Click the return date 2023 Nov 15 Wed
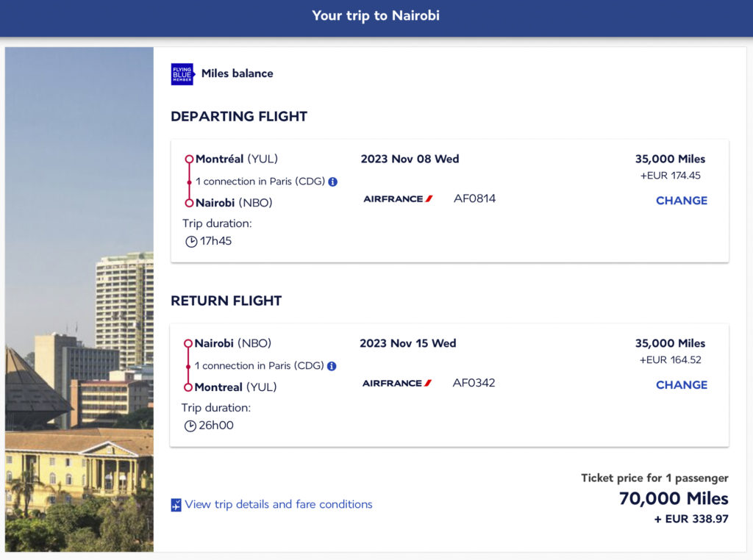 [x=407, y=343]
